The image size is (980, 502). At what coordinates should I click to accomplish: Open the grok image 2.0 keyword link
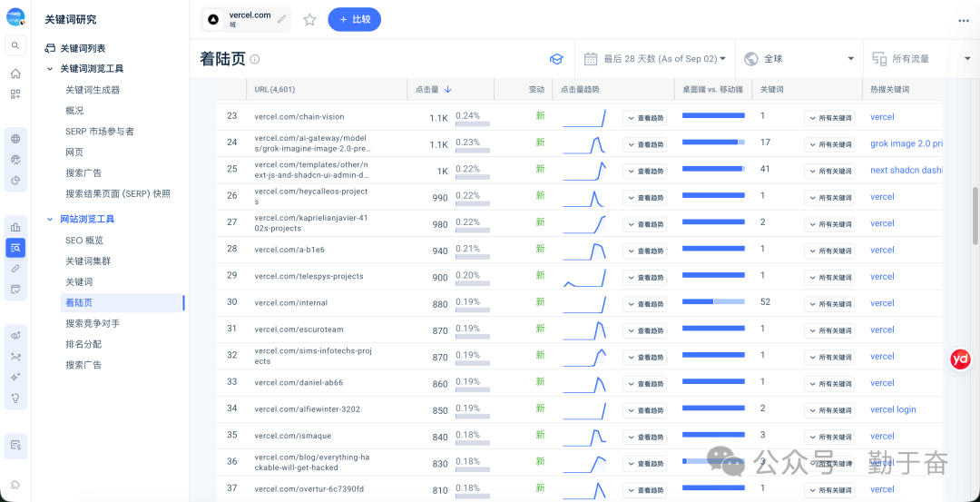tap(906, 143)
